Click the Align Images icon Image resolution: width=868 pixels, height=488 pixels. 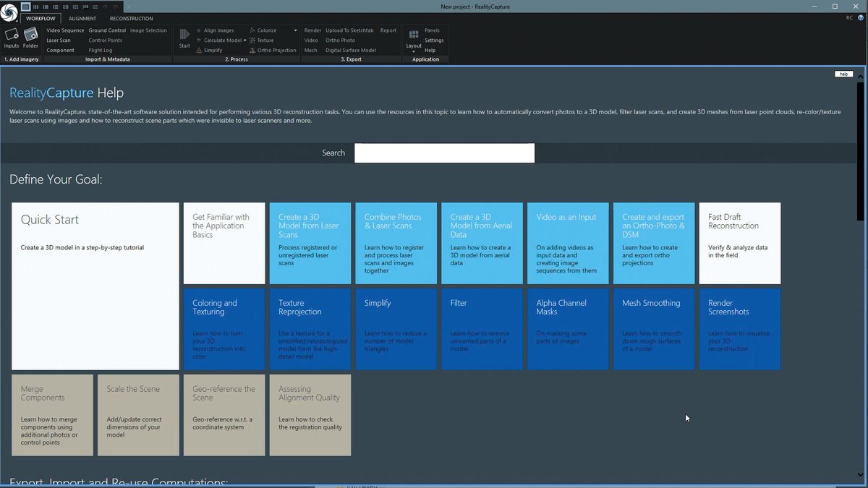point(199,30)
